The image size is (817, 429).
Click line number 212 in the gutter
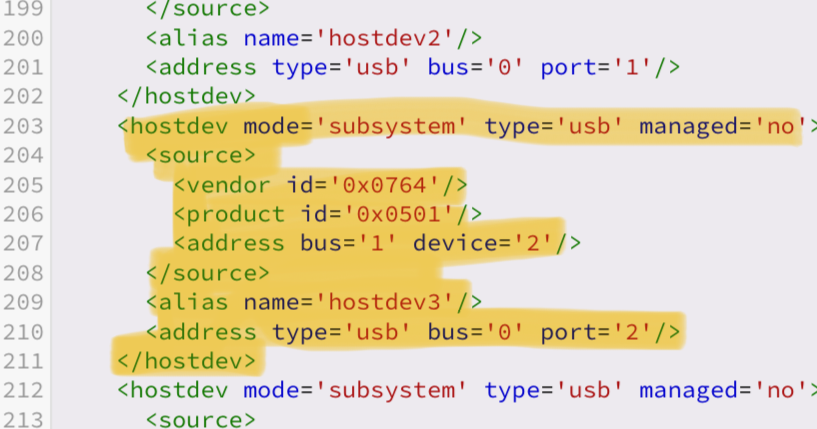click(23, 390)
